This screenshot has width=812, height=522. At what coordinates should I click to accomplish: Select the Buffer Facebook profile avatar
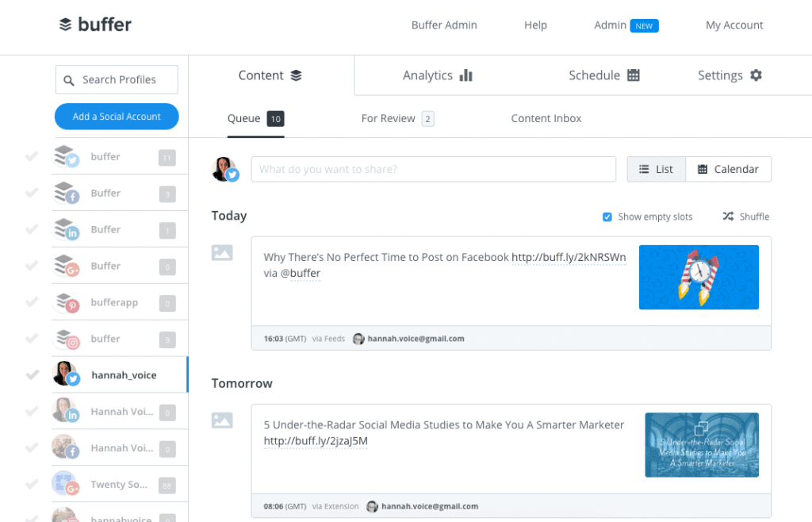point(67,193)
